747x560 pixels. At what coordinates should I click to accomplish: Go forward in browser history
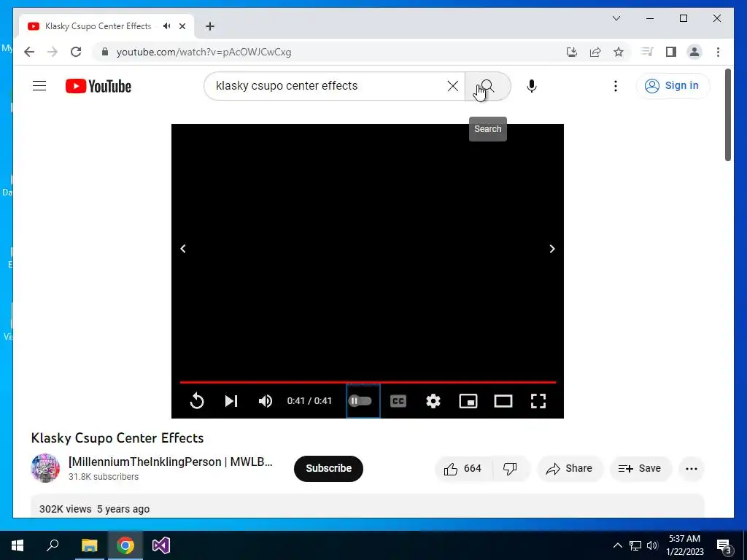pos(53,52)
